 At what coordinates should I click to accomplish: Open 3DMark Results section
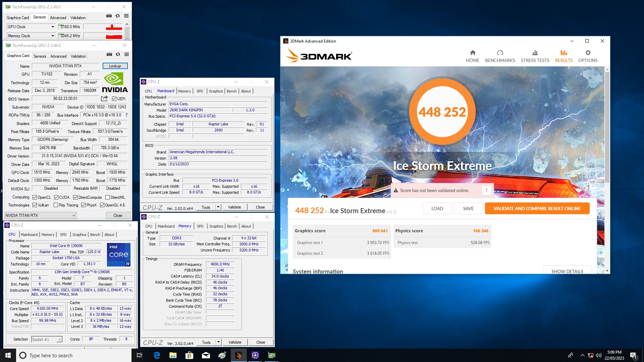coord(563,56)
